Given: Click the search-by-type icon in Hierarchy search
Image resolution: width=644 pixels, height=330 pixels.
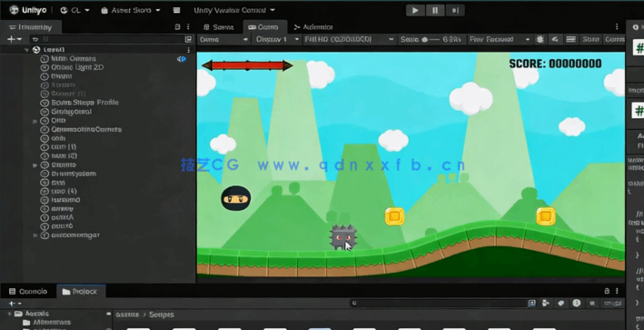Looking at the screenshot, I should [188, 39].
